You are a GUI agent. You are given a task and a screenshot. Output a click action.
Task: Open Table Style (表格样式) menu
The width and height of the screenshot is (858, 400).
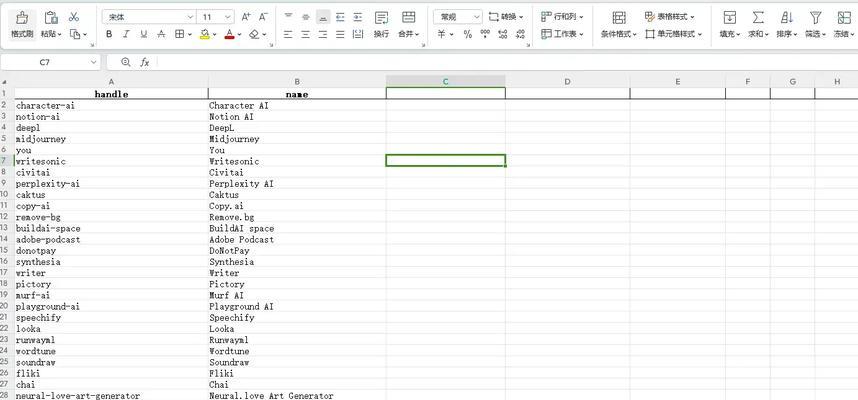click(x=670, y=17)
